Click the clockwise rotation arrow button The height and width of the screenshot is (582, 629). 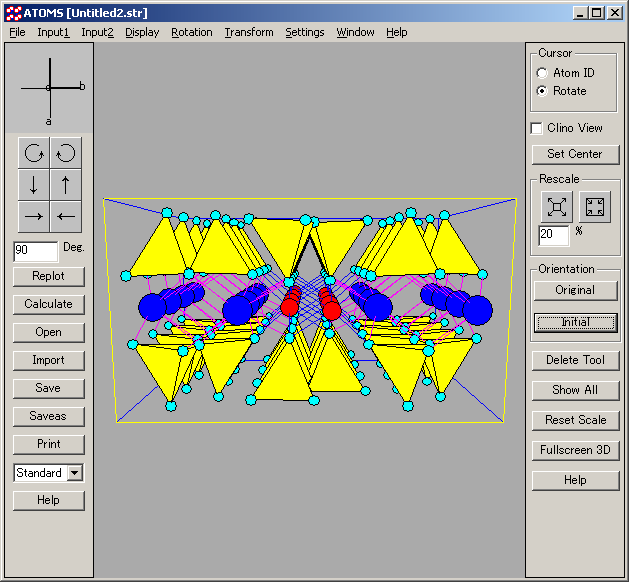(34, 153)
